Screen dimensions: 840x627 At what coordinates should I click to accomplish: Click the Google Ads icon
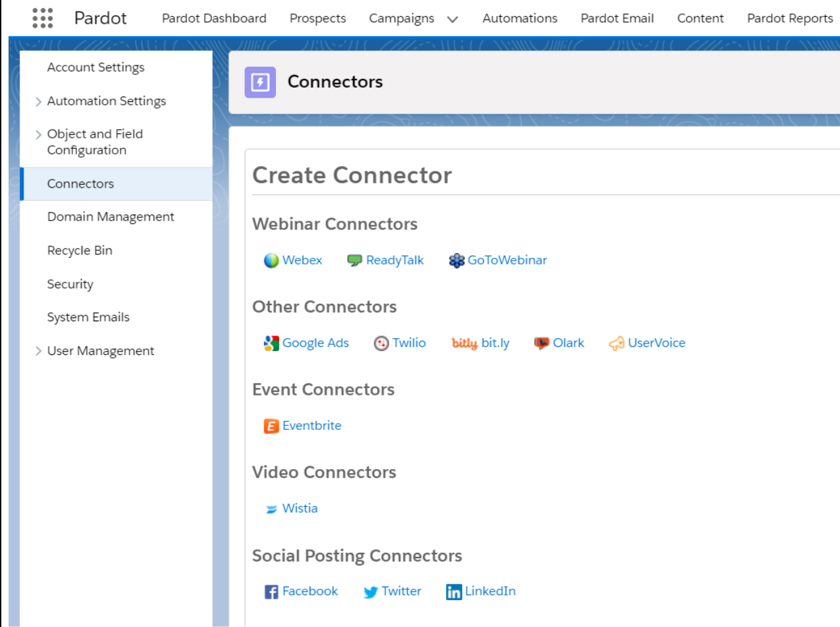(x=271, y=343)
